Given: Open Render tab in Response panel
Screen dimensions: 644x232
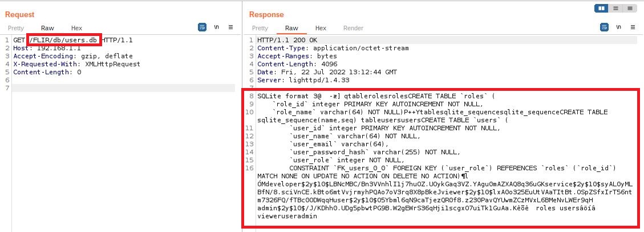Looking at the screenshot, I should 353,28.
